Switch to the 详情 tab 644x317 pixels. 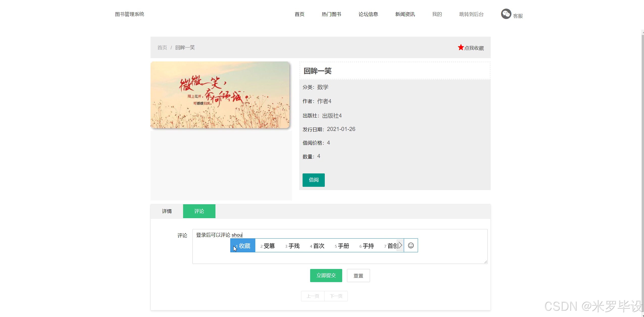tap(167, 211)
